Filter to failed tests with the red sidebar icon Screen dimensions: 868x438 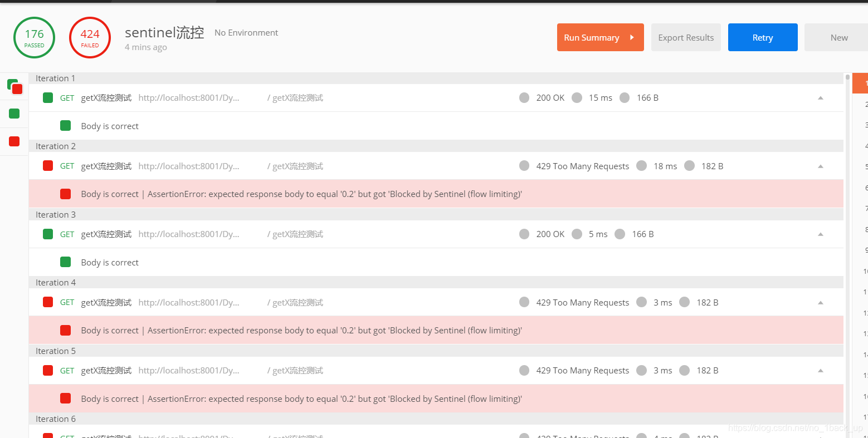[x=14, y=141]
